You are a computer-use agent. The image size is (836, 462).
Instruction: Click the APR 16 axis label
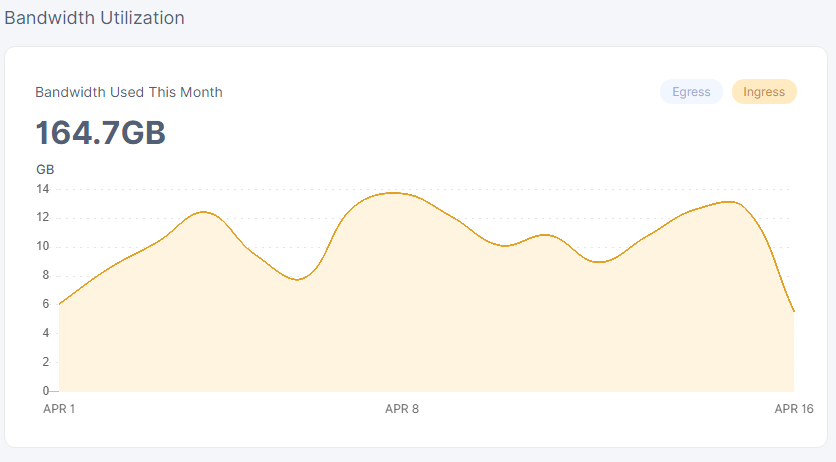794,409
